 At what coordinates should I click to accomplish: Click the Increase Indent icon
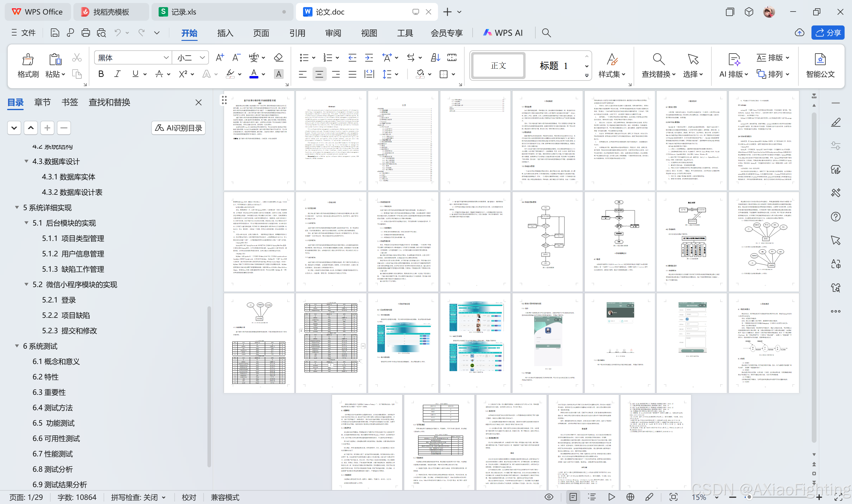[x=369, y=57]
